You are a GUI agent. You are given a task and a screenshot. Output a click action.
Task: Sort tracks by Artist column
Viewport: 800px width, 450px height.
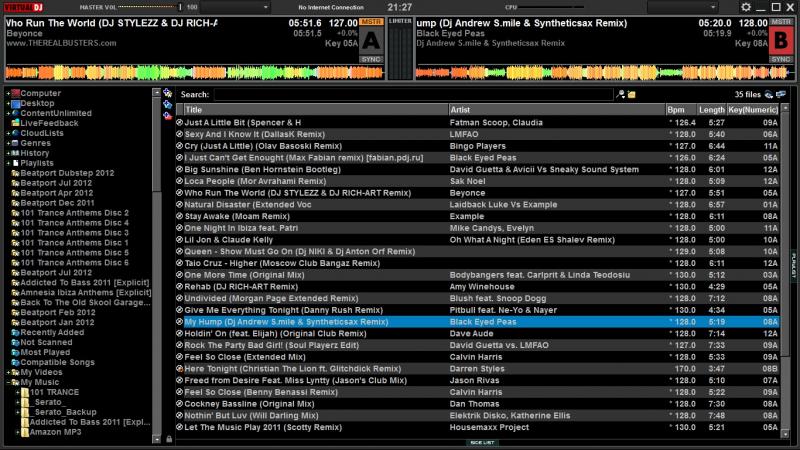click(557, 110)
